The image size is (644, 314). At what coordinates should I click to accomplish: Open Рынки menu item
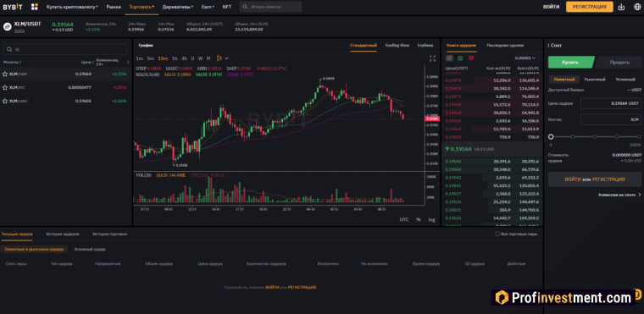coord(114,7)
